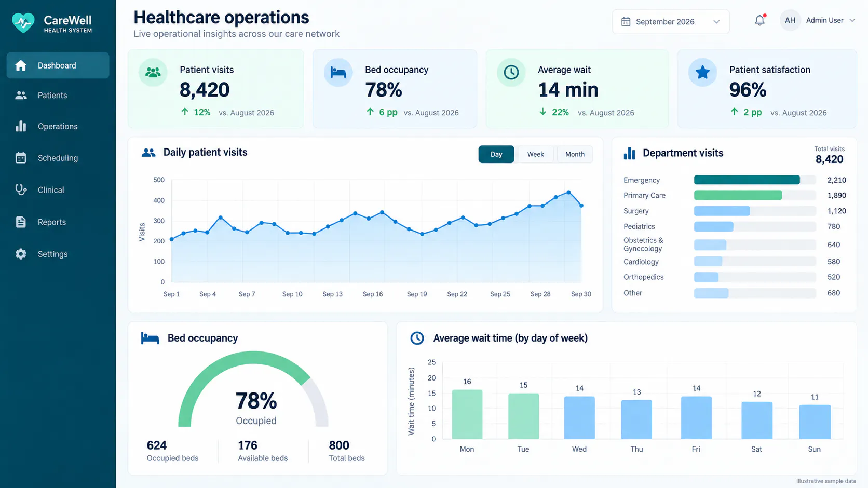
Task: Click the Patient visits card group icon
Action: [153, 72]
